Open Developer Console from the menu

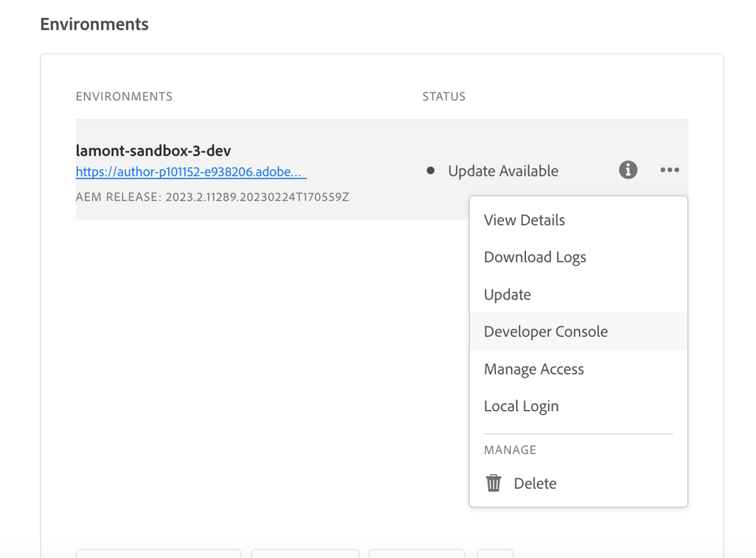(x=546, y=331)
